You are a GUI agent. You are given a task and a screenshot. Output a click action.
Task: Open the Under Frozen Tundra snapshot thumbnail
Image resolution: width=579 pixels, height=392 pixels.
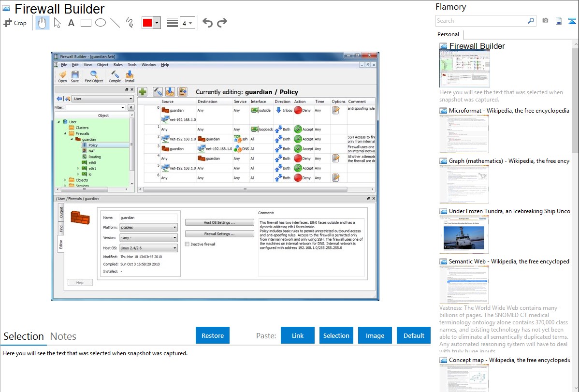(464, 234)
